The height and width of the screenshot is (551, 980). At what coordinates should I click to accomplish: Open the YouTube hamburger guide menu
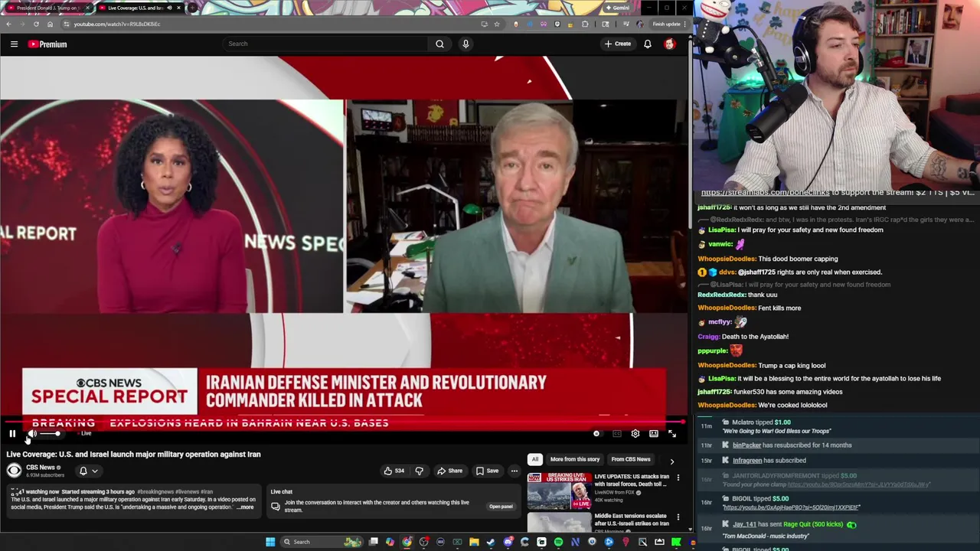coord(14,44)
